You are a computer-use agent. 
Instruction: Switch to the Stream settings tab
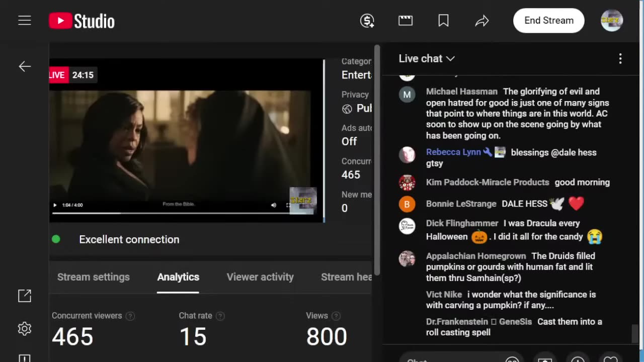pyautogui.click(x=94, y=277)
